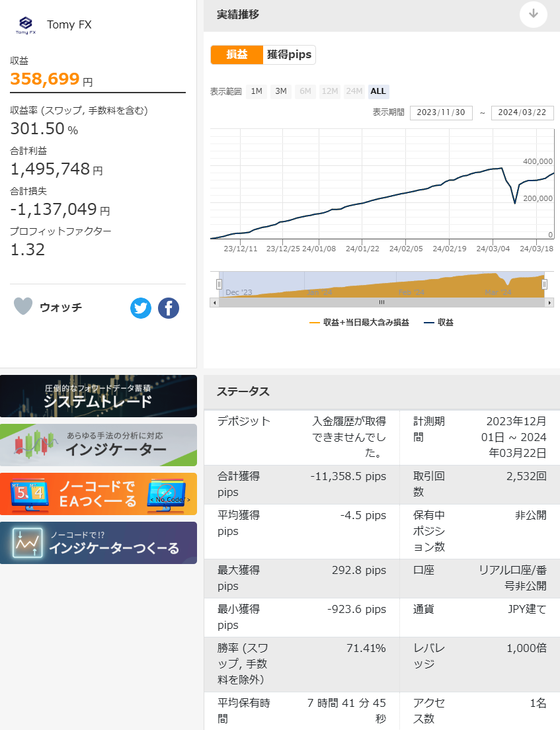560x730 pixels.
Task: Select the 損益 tab
Action: tap(237, 54)
